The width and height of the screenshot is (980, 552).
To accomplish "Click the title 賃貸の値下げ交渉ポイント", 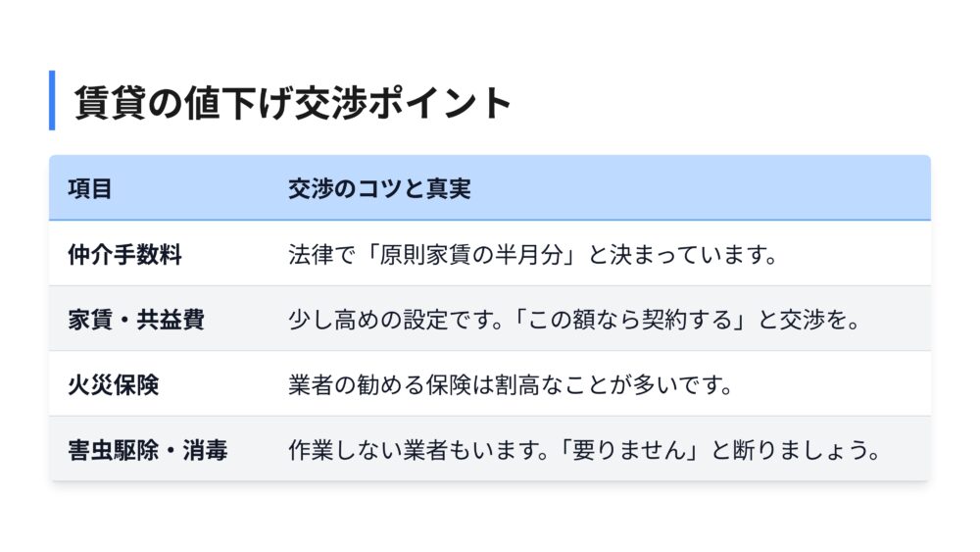I will pyautogui.click(x=293, y=102).
